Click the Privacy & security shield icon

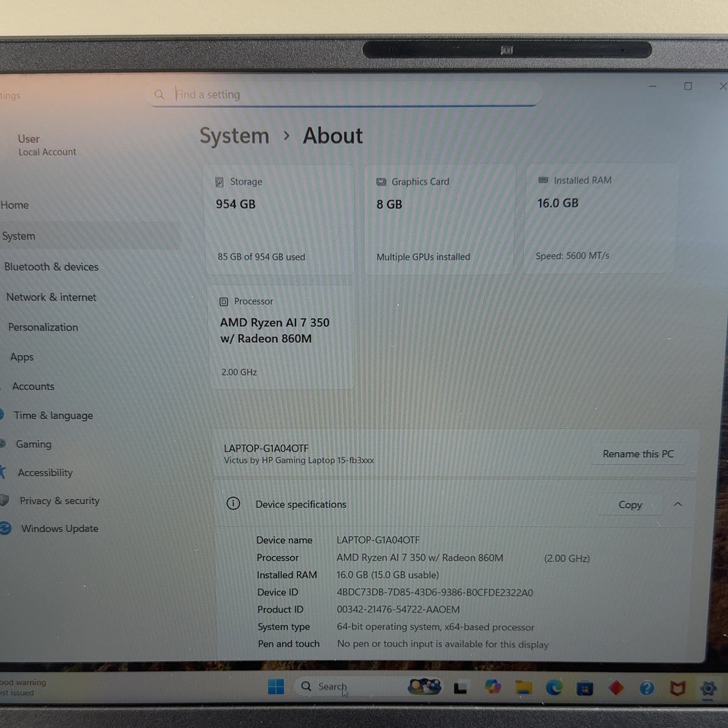[5, 500]
